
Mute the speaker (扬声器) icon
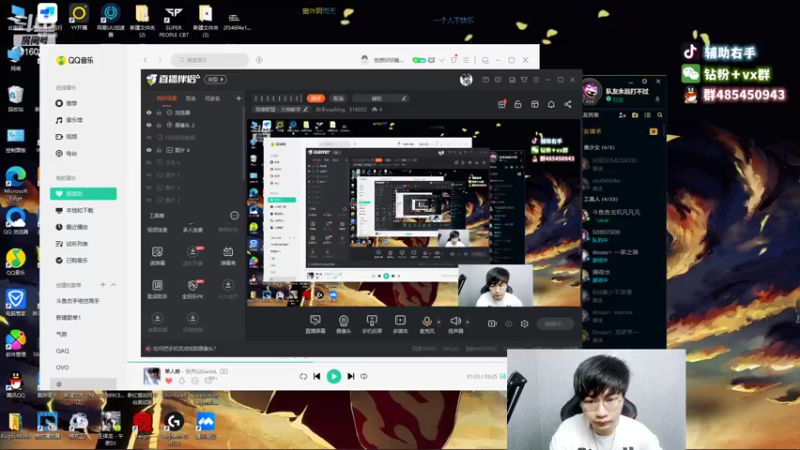(x=456, y=321)
